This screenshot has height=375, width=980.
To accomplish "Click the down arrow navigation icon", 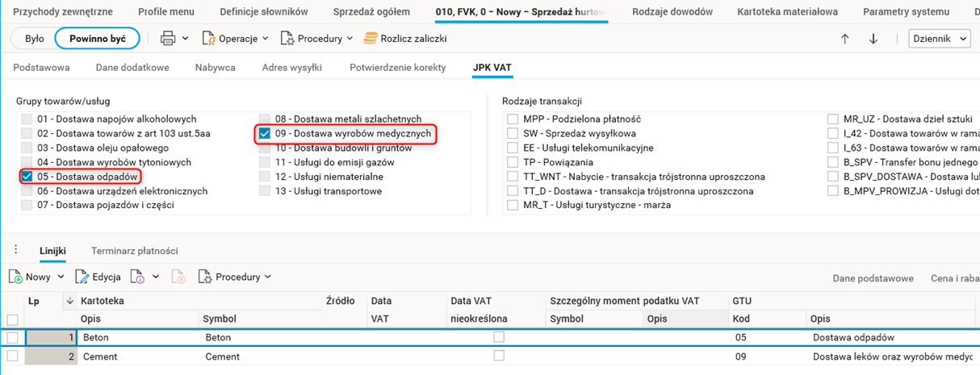I will [x=873, y=39].
